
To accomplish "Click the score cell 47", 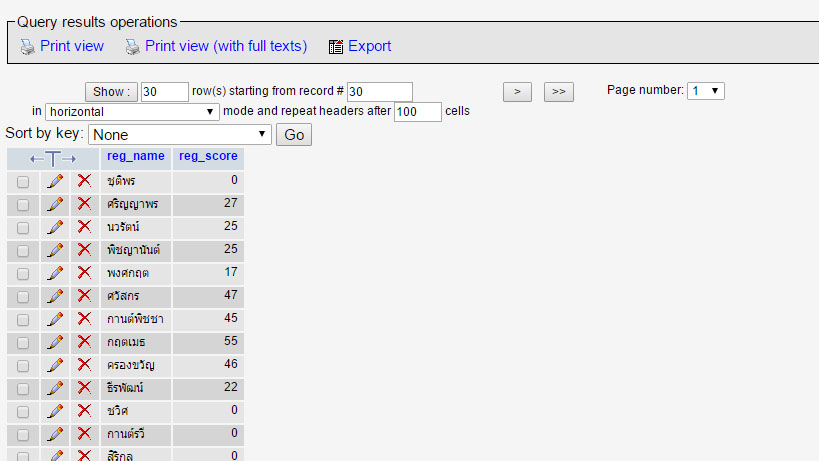I will (x=208, y=296).
